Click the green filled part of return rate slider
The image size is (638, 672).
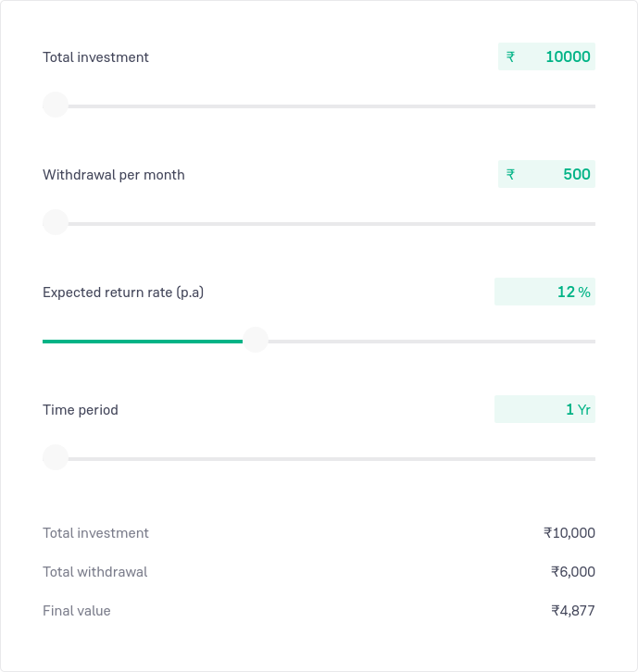coord(139,341)
